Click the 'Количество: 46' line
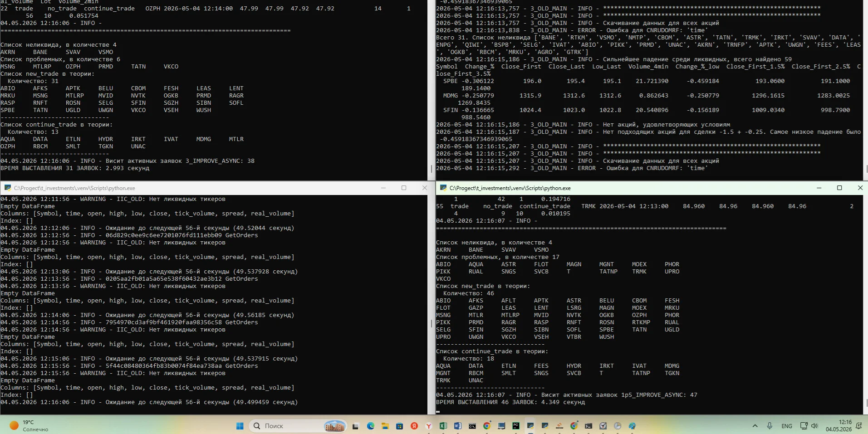 (469, 293)
